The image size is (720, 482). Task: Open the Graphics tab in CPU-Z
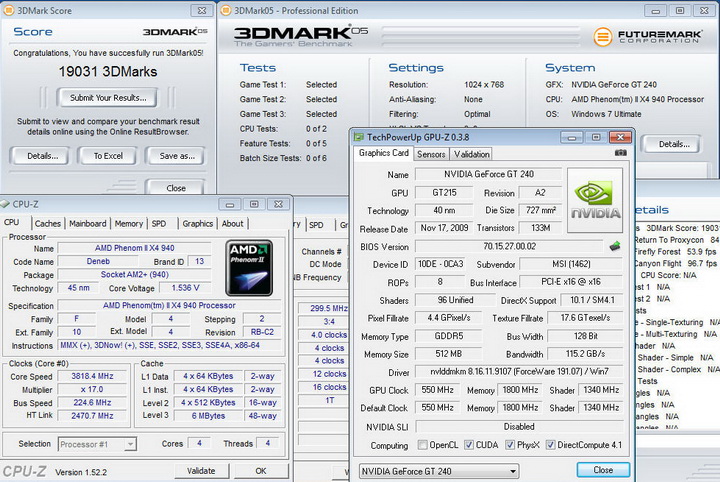coord(197,224)
